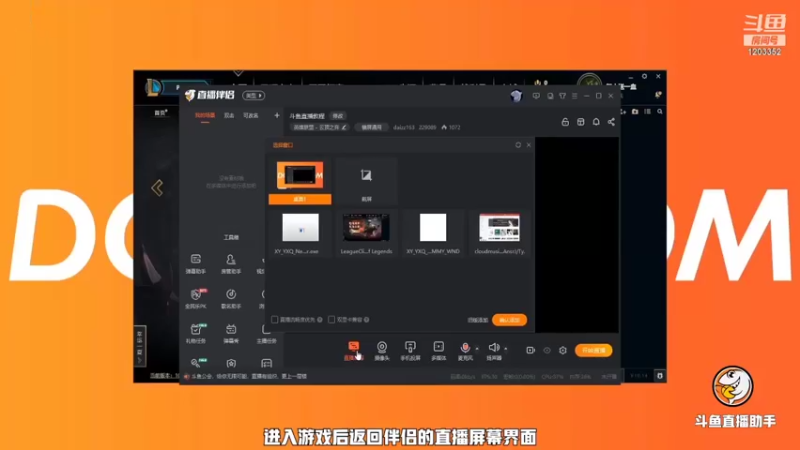Select the Desktop 1 capture thumbnail
Screen dimensions: 800x450
300,182
